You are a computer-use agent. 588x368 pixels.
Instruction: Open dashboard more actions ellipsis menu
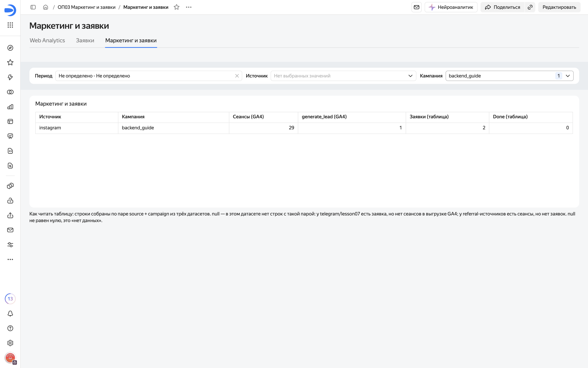click(189, 7)
